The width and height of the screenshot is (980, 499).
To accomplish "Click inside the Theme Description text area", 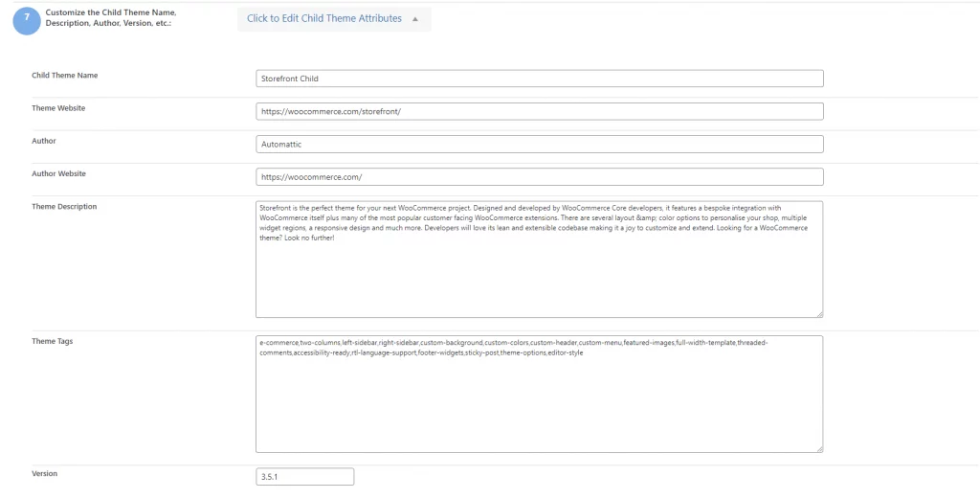I will (540, 260).
